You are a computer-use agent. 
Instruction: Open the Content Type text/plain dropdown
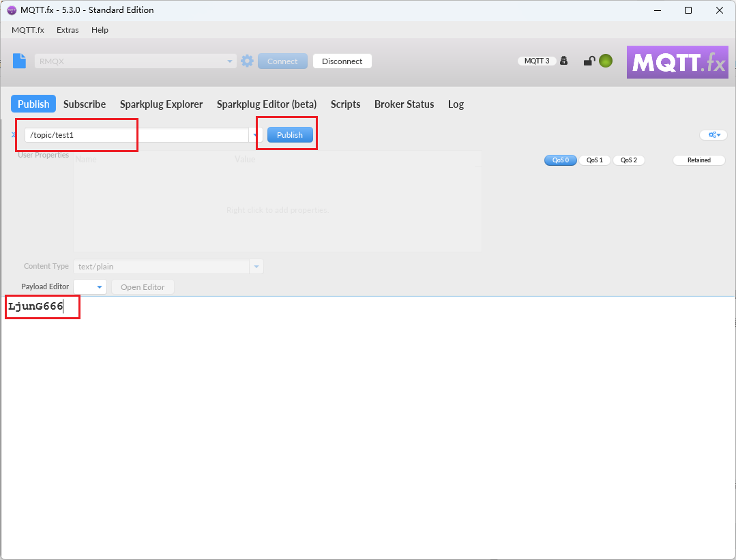coord(256,267)
